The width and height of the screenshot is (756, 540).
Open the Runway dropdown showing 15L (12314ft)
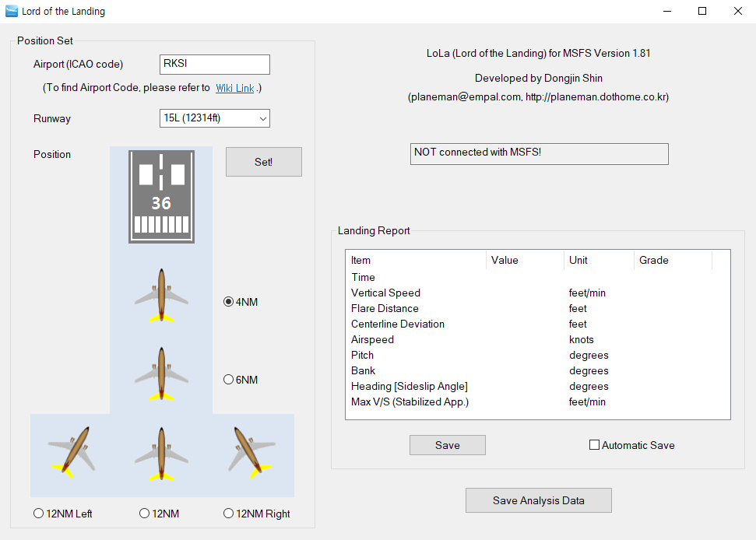click(215, 118)
